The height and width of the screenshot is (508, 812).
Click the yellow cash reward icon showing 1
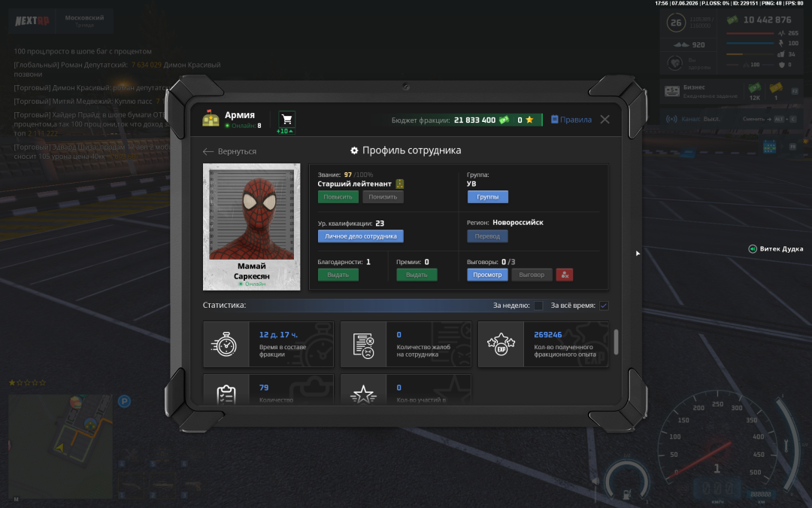[776, 88]
